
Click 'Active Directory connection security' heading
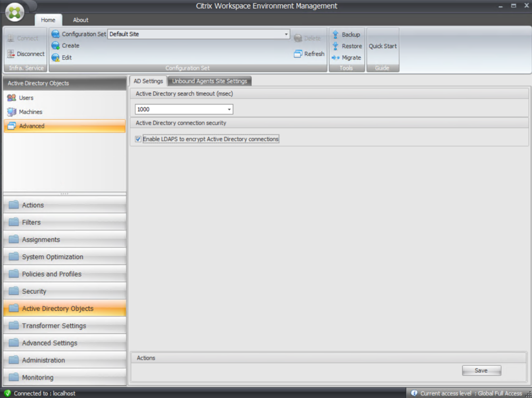(x=181, y=123)
